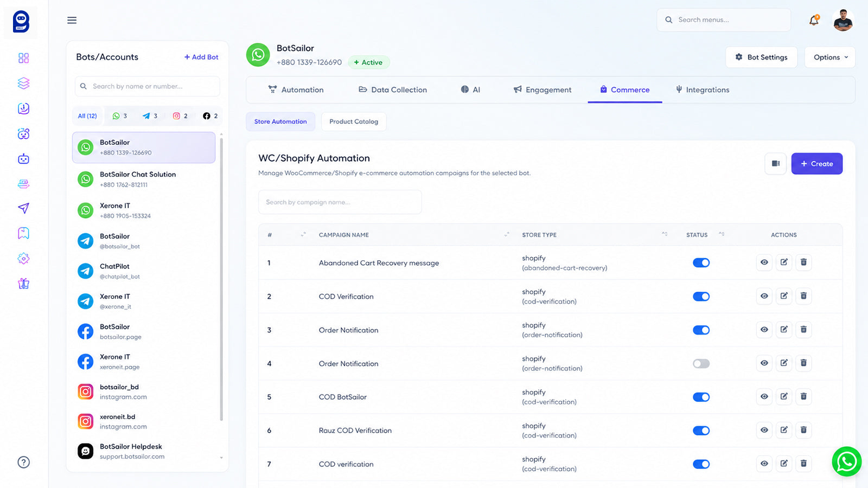The height and width of the screenshot is (488, 868).
Task: Disable the Abandoned Cart Recovery message toggle
Action: 701,263
